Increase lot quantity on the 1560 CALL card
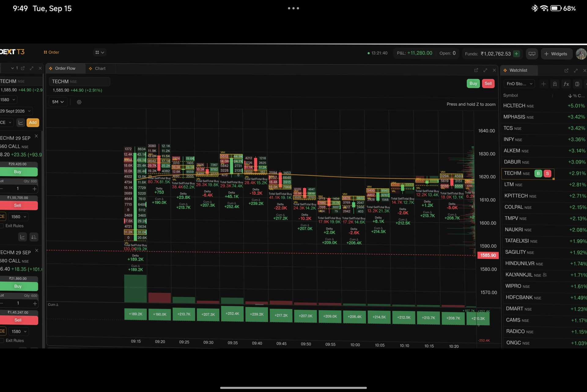The height and width of the screenshot is (392, 587). coord(34,189)
